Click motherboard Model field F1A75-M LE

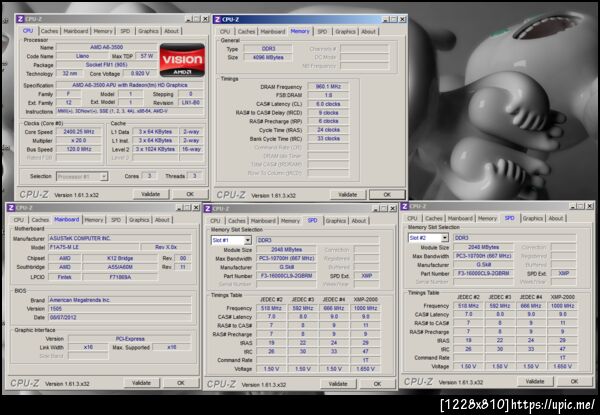click(x=94, y=247)
